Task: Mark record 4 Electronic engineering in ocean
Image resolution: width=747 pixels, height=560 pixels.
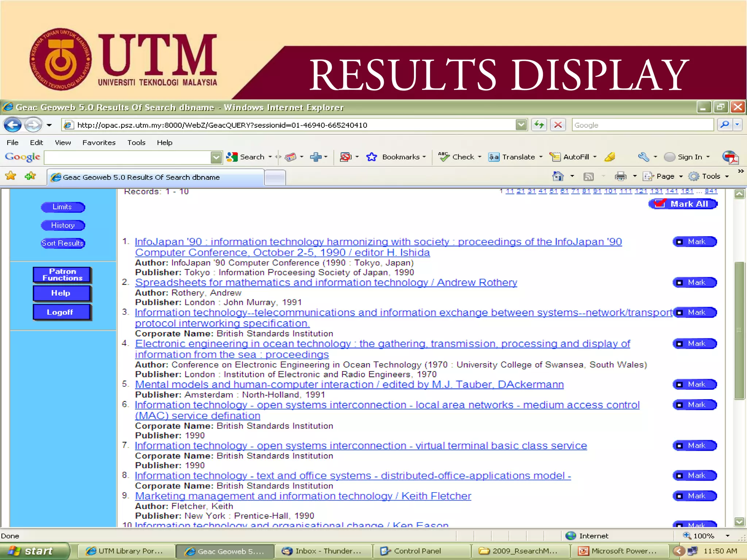Action: click(x=695, y=344)
